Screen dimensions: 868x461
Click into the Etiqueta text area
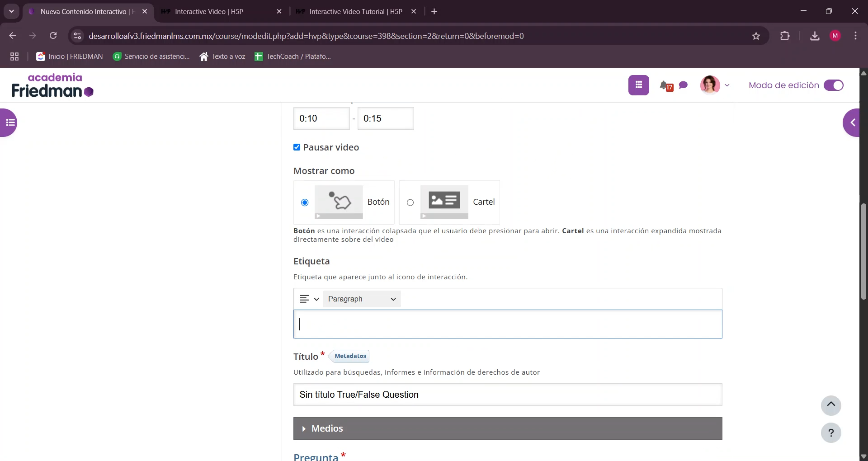pyautogui.click(x=508, y=325)
